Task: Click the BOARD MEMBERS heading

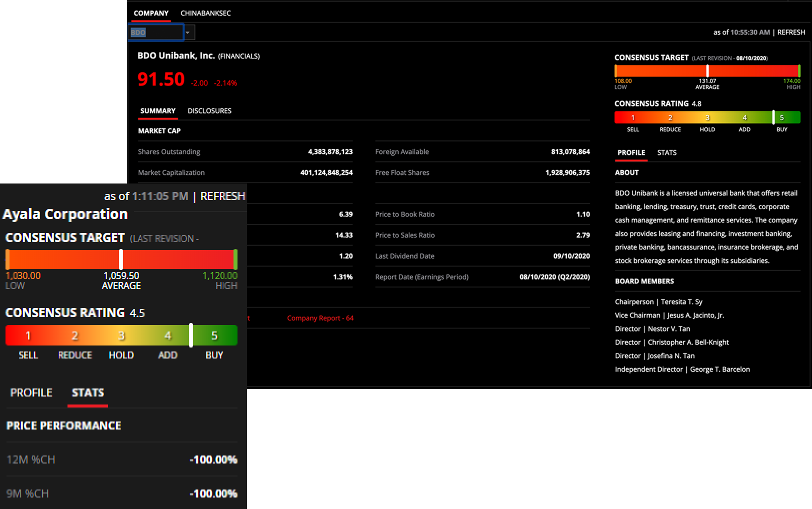Action: pyautogui.click(x=644, y=281)
